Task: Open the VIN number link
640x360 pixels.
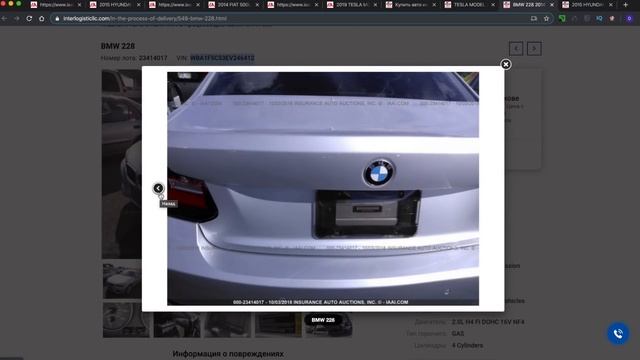Action: pos(222,58)
